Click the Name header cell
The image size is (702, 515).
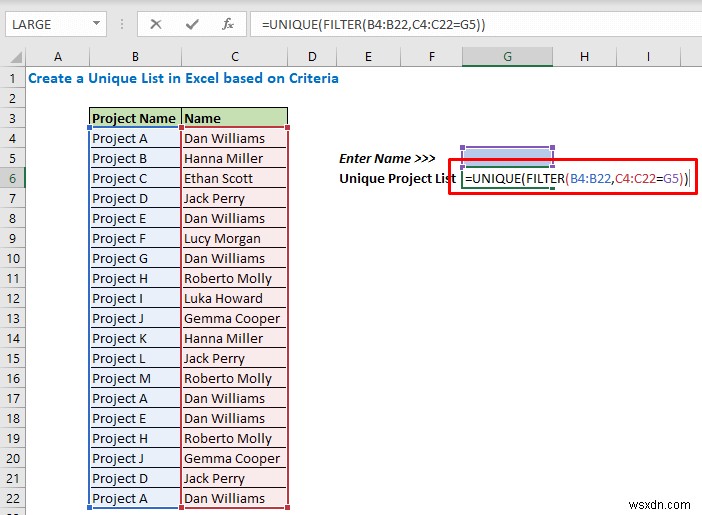click(234, 118)
